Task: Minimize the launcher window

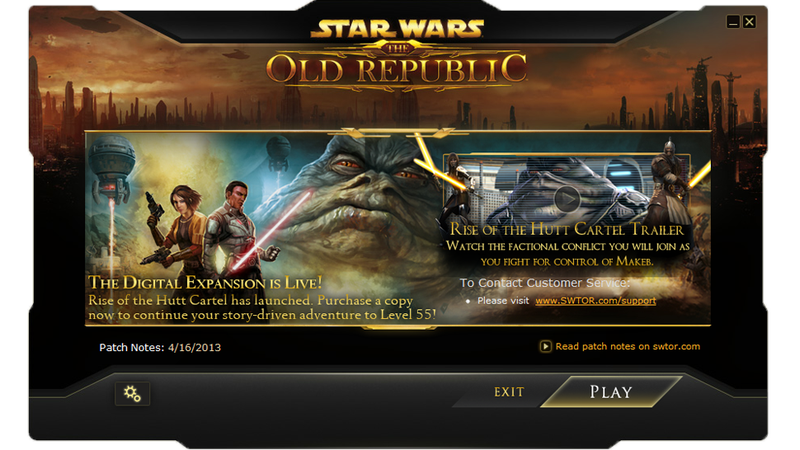Action: pos(733,22)
